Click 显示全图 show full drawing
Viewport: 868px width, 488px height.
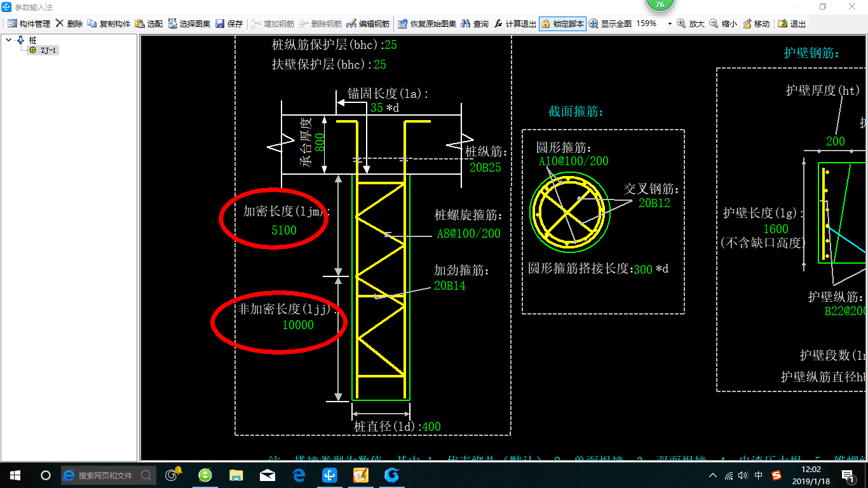pos(610,24)
